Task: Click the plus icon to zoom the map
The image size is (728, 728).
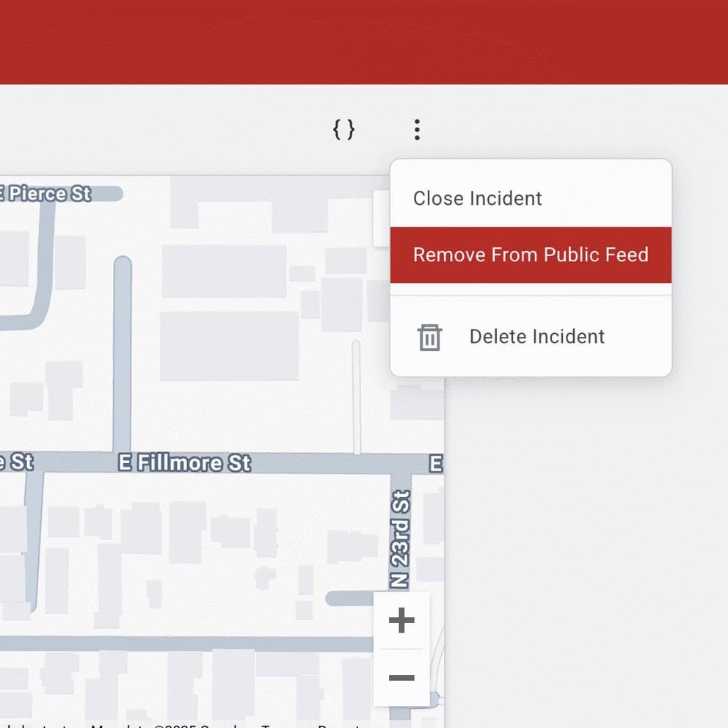Action: tap(401, 619)
